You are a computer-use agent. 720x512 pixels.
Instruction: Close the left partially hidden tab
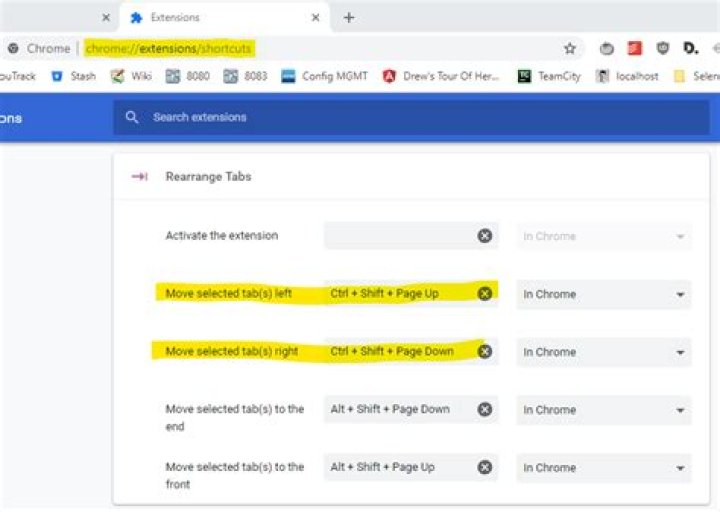click(x=106, y=17)
